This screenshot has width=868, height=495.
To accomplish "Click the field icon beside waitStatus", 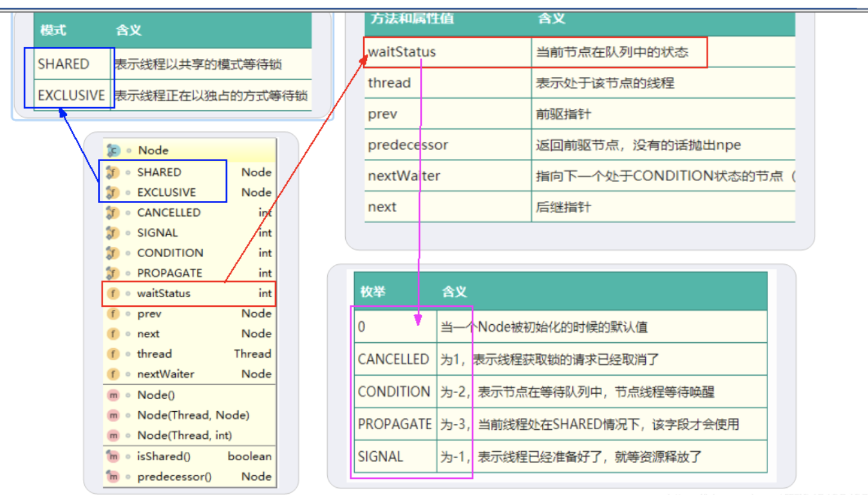I will 113,293.
